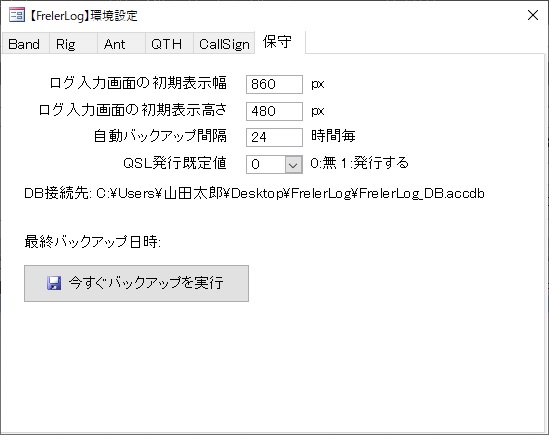Click the 初期表示高さ field showing 480
Viewport: 549px width, 435px height.
274,111
